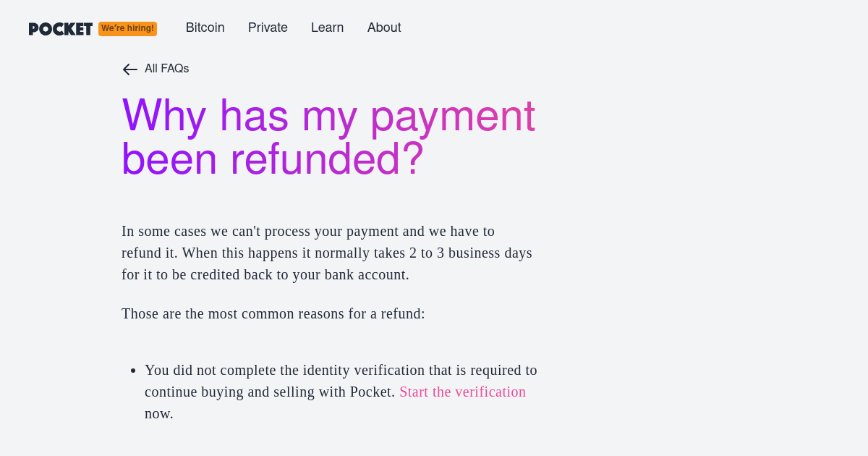
Task: Click "continue buying and selling with Pocket" text
Action: (x=269, y=392)
